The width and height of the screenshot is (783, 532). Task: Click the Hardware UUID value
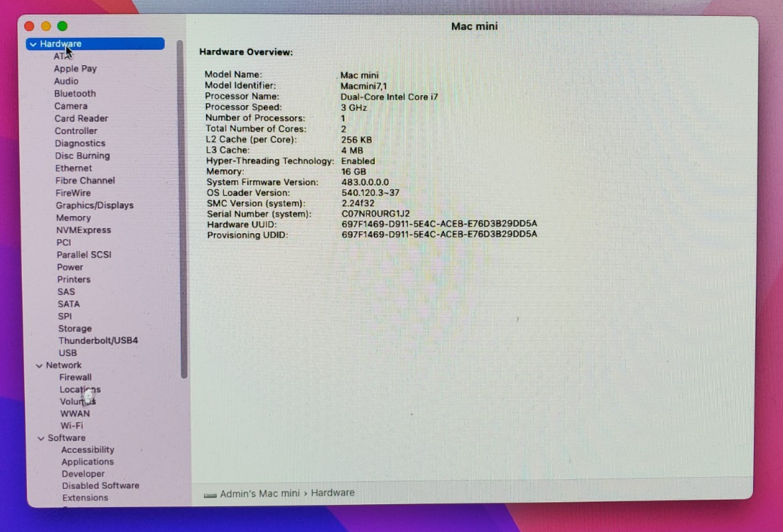[439, 224]
